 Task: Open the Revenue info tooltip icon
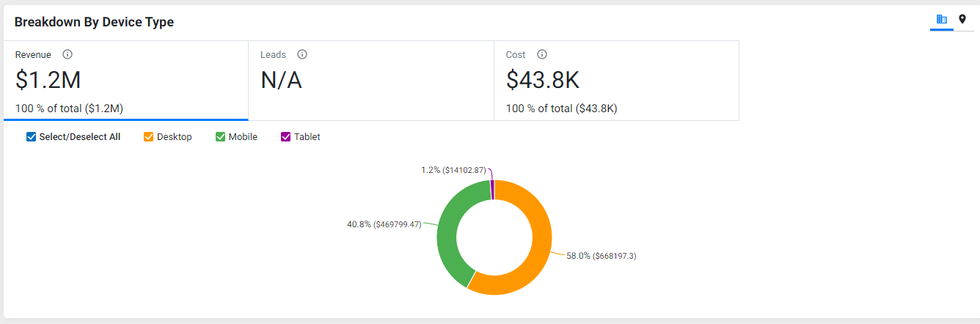(x=67, y=54)
